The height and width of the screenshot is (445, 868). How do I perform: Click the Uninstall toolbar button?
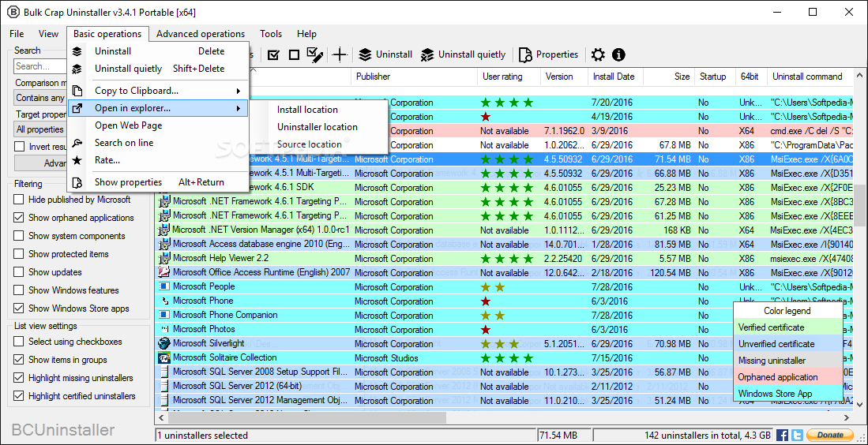386,54
